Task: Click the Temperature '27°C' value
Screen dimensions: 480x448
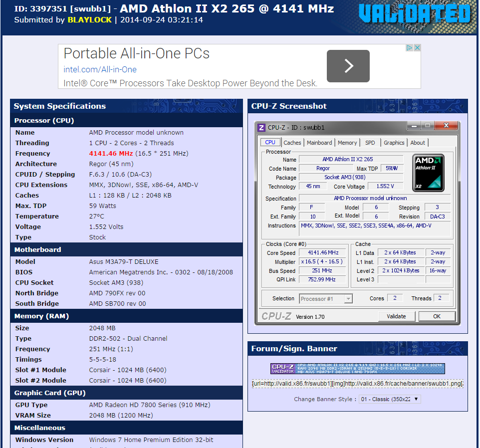Action: point(96,217)
